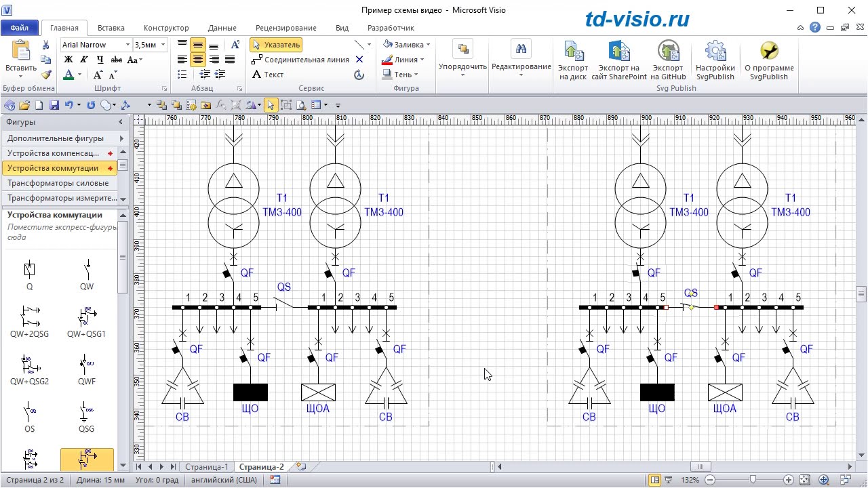Click the Copy icon in clipboard group
Screen dimensions: 868x488
pos(46,60)
